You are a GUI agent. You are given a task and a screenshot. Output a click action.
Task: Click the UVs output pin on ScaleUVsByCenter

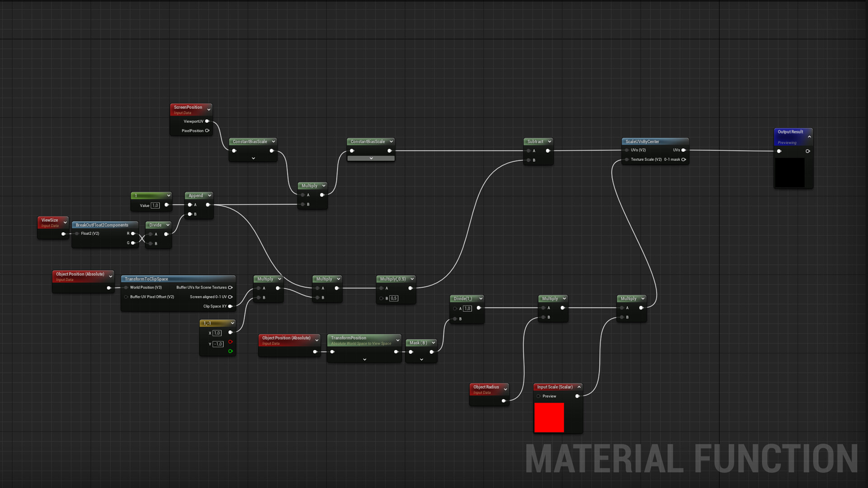coord(684,150)
